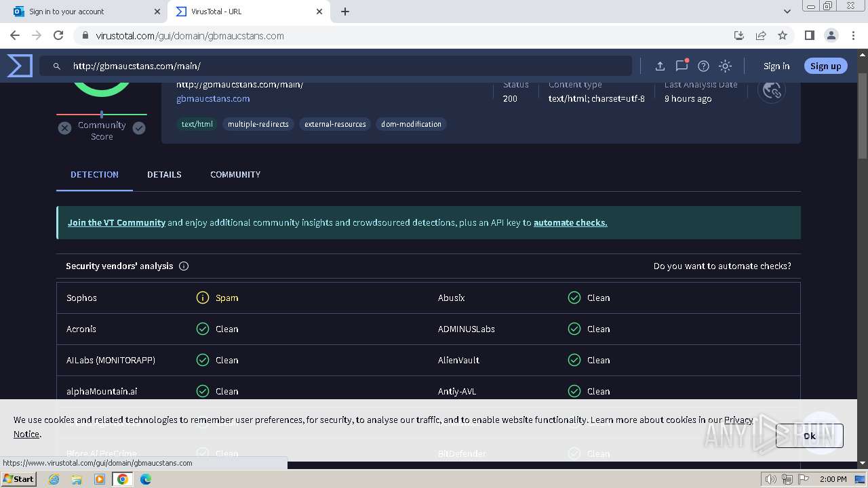Click the gbmaucstans.com domain link
The width and height of the screenshot is (868, 488).
click(x=213, y=98)
